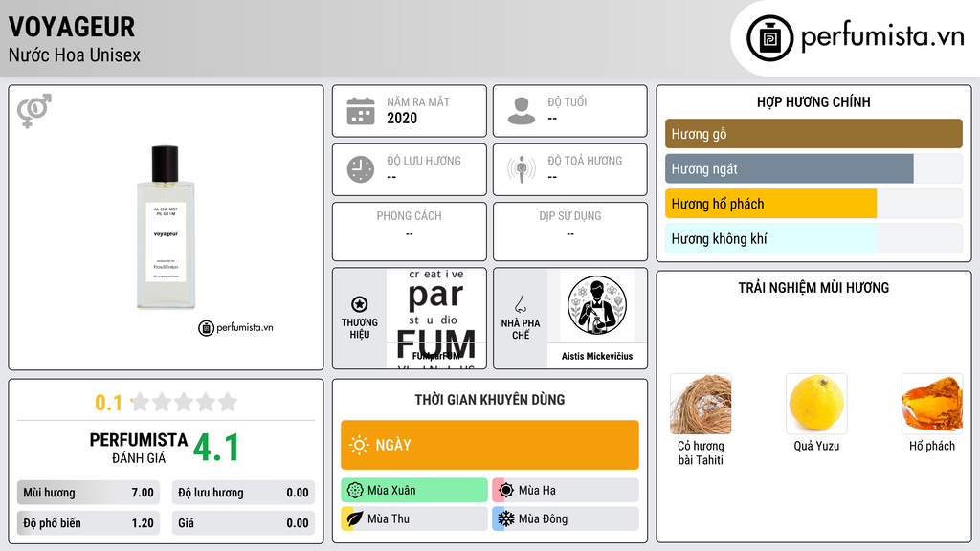Click the nose icon above Nhà pha chế
Image resolution: width=980 pixels, height=551 pixels.
tap(520, 304)
